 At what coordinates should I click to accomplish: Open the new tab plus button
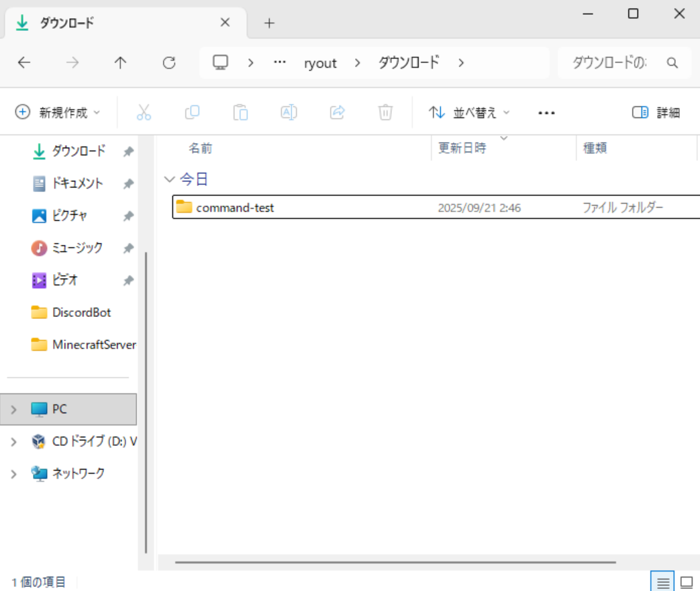269,23
